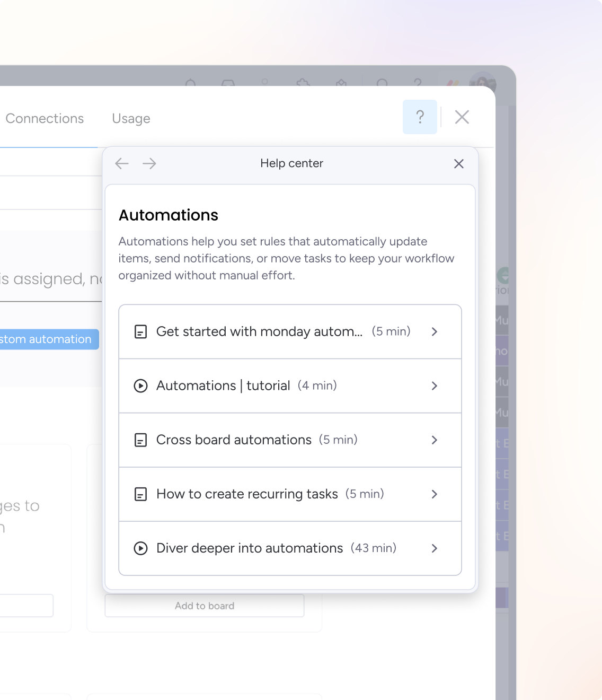Screen dimensions: 602x700
Task: Open Get started with monday automations article
Action: [290, 332]
